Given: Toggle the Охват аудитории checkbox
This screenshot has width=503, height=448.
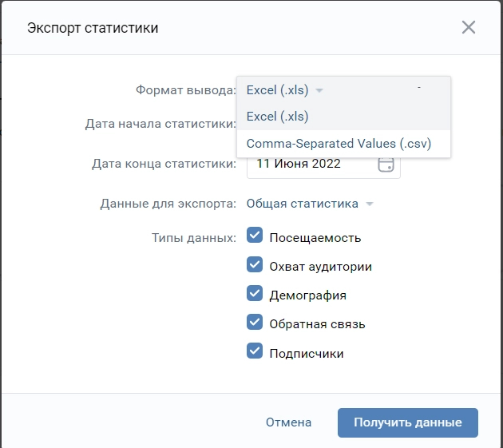Looking at the screenshot, I should coord(255,266).
